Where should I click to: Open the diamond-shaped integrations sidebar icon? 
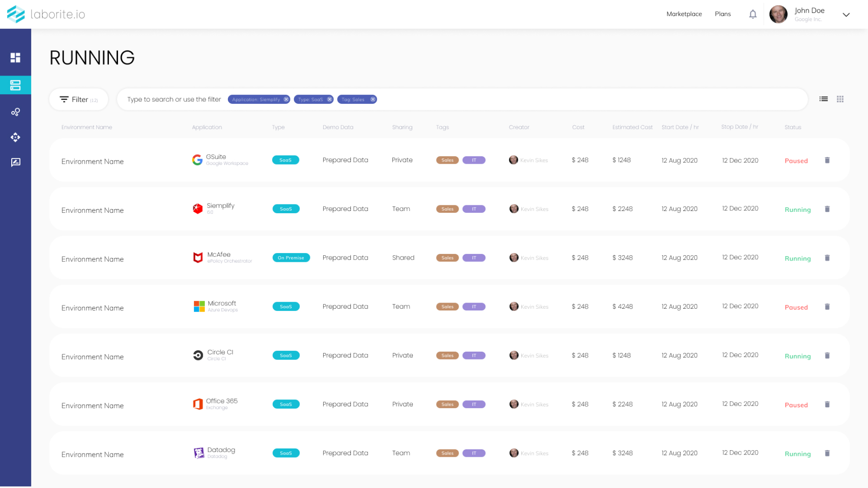[16, 137]
